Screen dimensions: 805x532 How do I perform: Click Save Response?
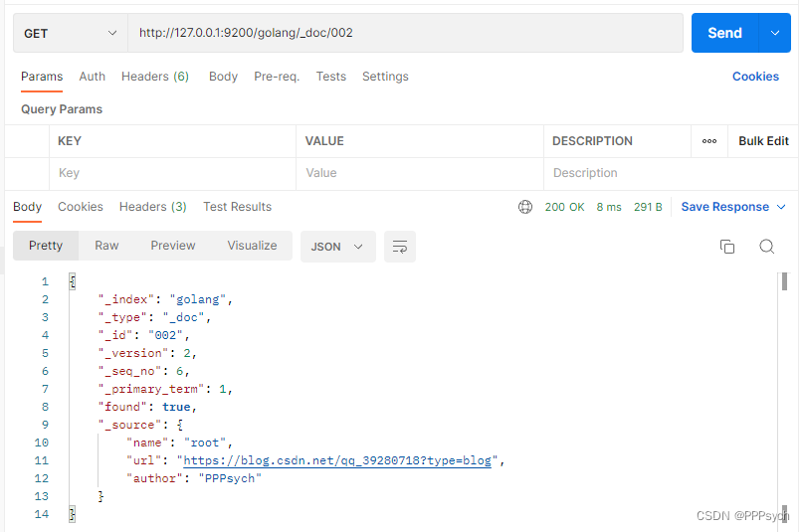724,207
